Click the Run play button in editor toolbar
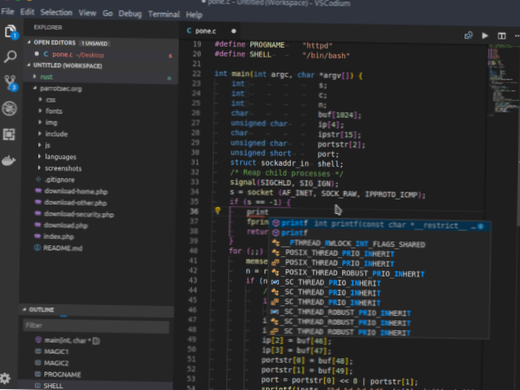 485,36
